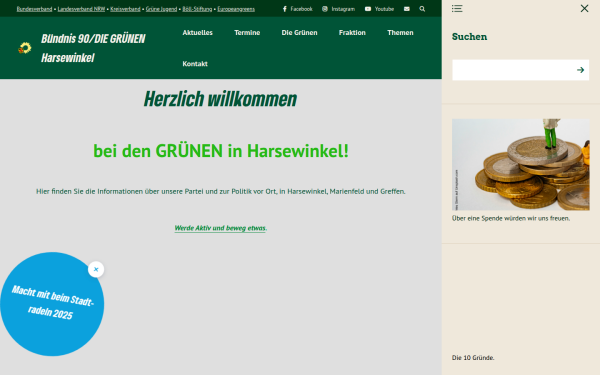Open the Landesverband NRW link

81,9
